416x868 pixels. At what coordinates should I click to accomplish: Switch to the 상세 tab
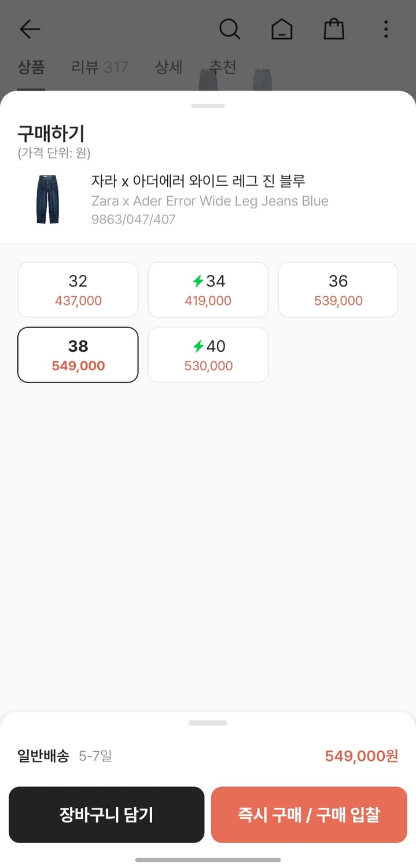click(x=169, y=68)
